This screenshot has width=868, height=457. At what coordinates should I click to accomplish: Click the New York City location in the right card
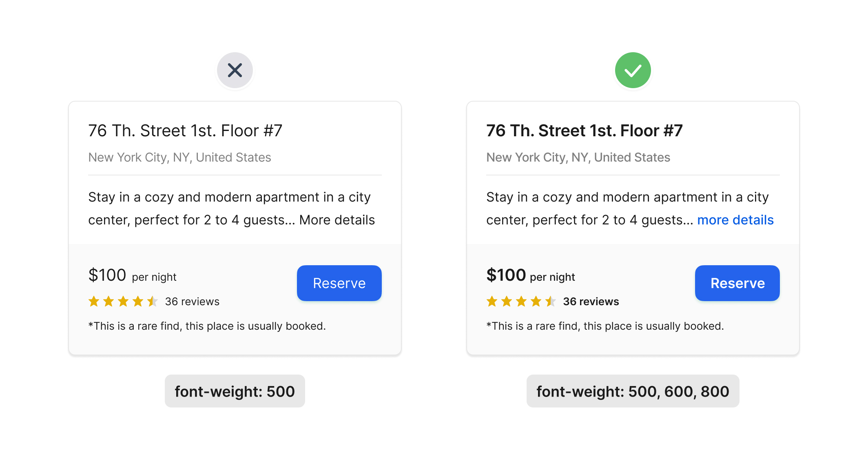point(578,158)
